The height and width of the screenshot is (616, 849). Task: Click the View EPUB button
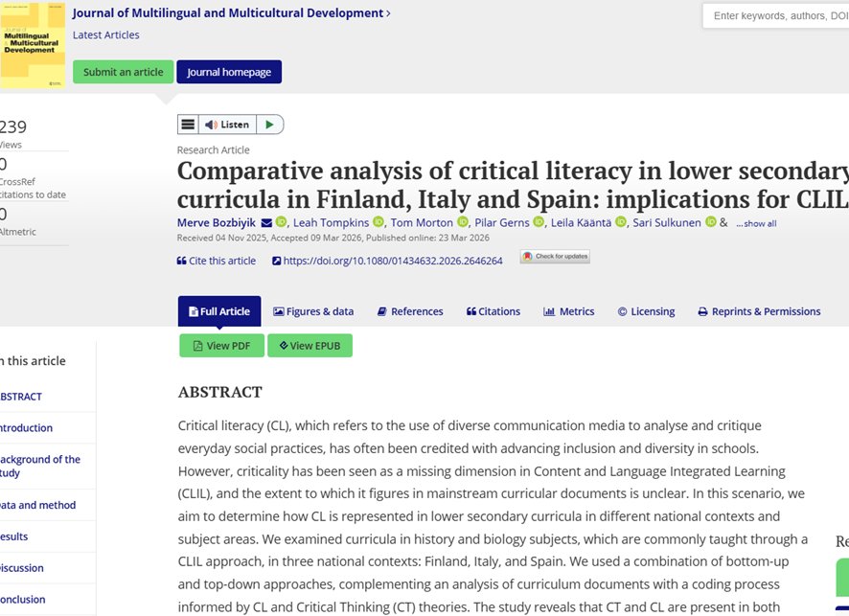tap(310, 345)
